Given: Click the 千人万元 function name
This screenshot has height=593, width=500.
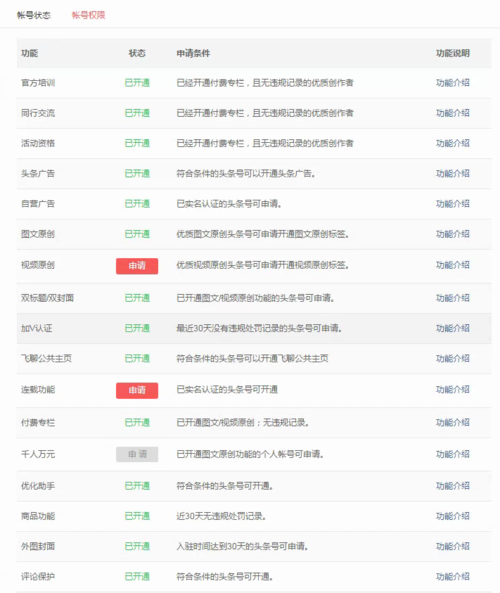Looking at the screenshot, I should pyautogui.click(x=38, y=454).
